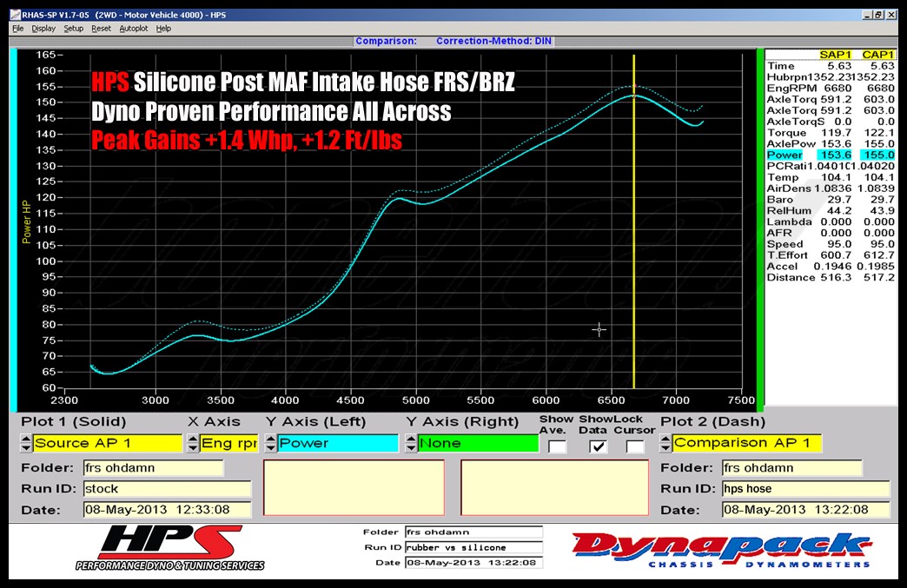The width and height of the screenshot is (907, 588).
Task: Click Plot 2 Folder field 'frs ohdamn'
Action: coord(792,468)
